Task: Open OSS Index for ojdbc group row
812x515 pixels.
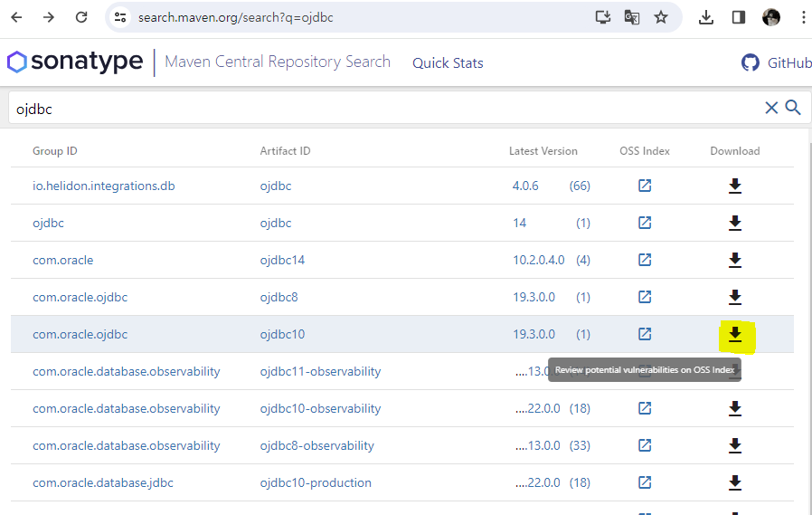Action: point(644,223)
